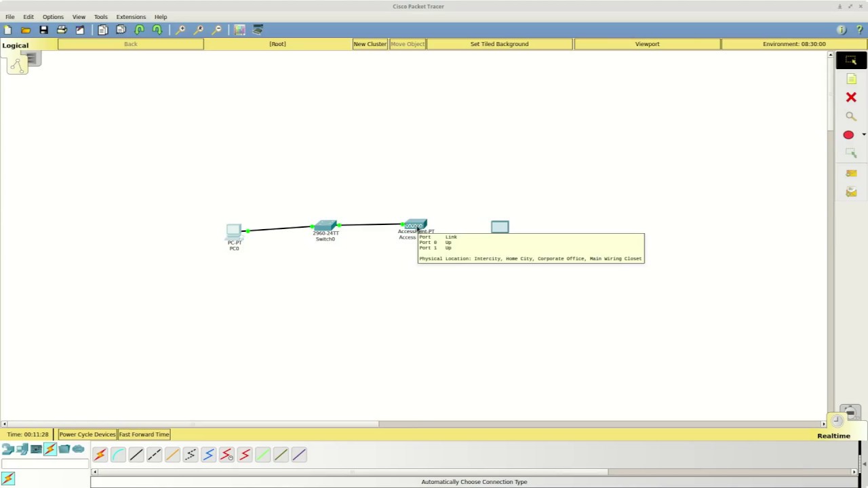Toggle the Realtime mode tab
868x488 pixels.
click(833, 436)
